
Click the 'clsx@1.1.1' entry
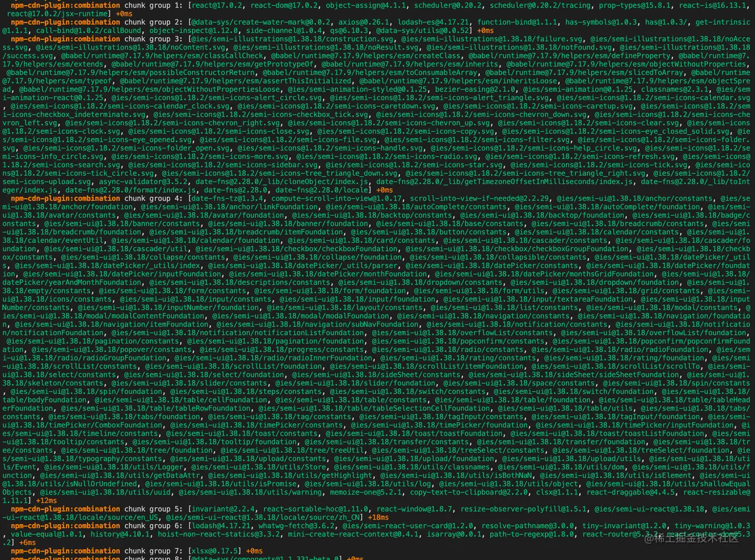click(x=557, y=492)
